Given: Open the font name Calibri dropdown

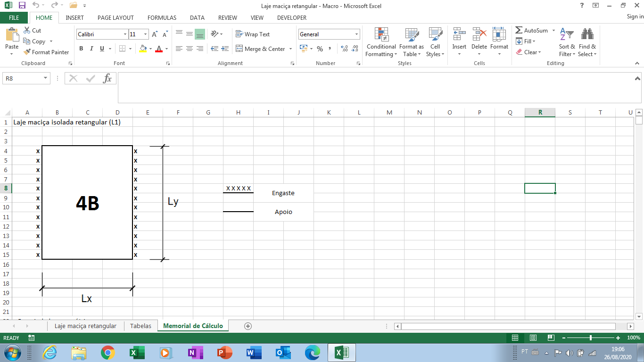Looking at the screenshot, I should 125,34.
